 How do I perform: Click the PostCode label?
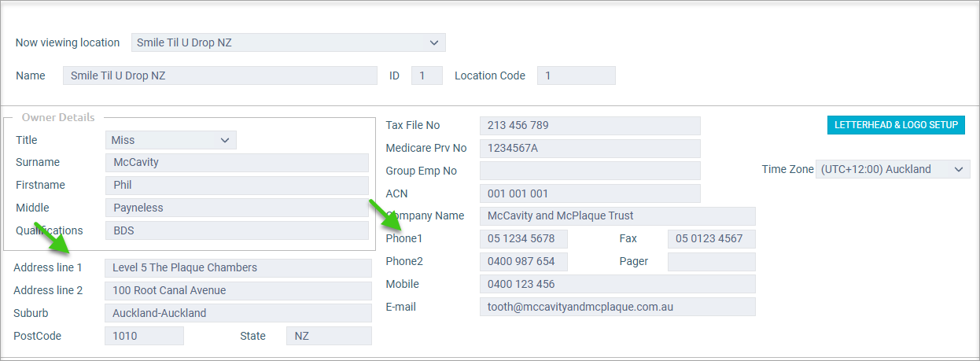pos(37,336)
